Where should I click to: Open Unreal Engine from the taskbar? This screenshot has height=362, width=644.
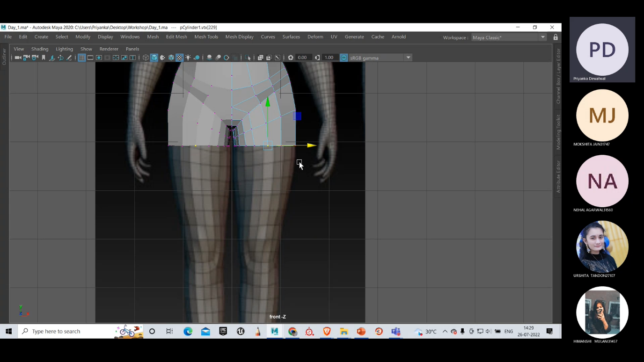(x=241, y=331)
